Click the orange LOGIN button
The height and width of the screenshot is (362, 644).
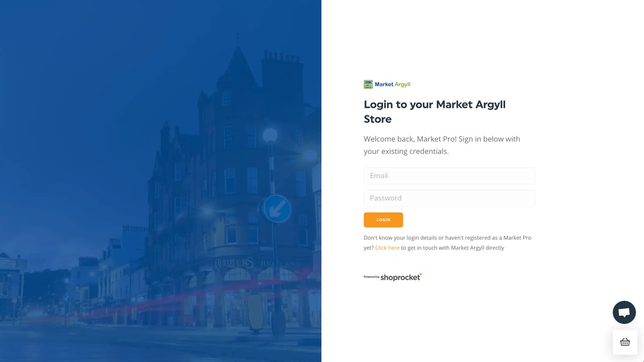coord(383,220)
